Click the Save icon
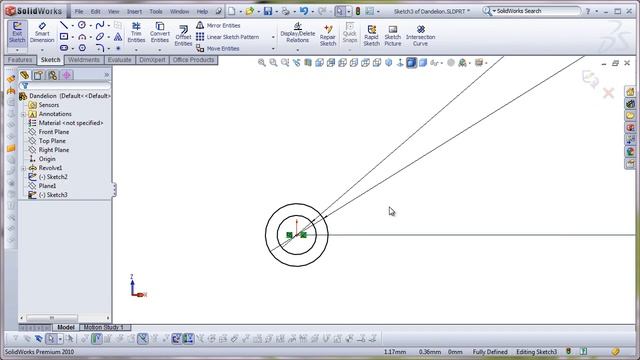Screen dimensions: 640x360 tap(268, 11)
